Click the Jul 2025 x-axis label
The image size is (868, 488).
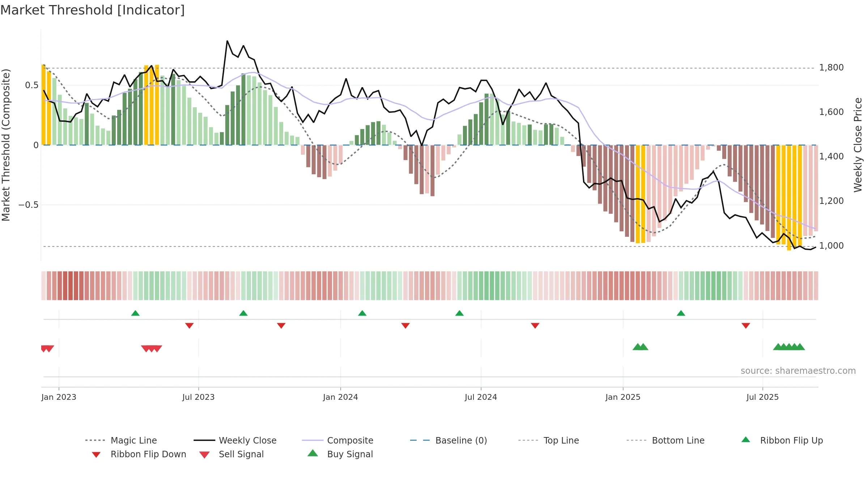click(x=762, y=397)
